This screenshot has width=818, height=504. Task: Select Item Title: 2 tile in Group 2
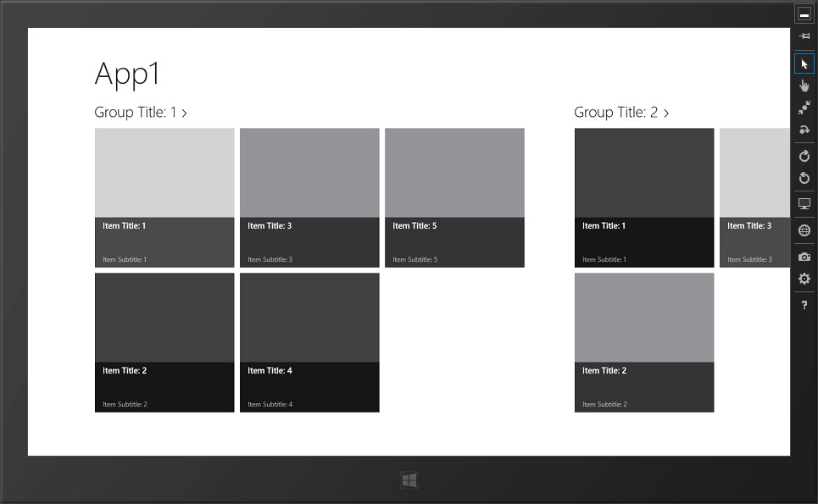tap(644, 342)
